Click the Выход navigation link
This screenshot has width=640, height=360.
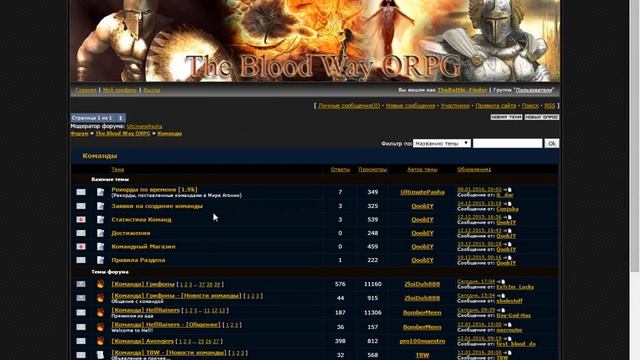(151, 90)
